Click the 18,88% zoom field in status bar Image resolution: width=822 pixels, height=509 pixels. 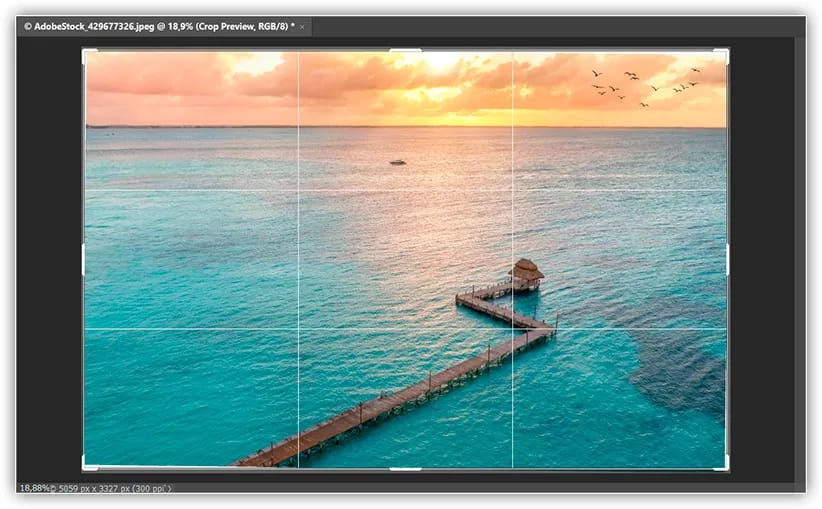click(34, 488)
